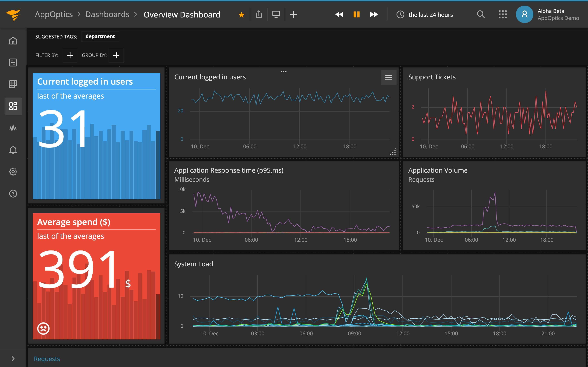Open the Settings gear in sidebar
The width and height of the screenshot is (588, 367).
[13, 172]
